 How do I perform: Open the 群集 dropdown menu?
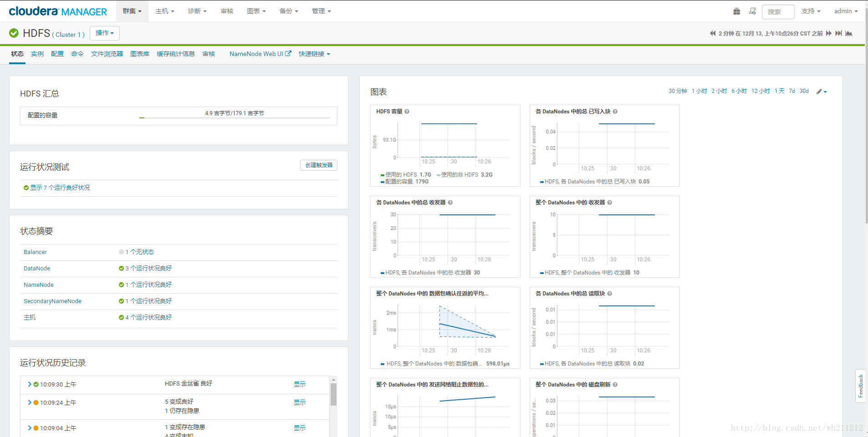(132, 11)
